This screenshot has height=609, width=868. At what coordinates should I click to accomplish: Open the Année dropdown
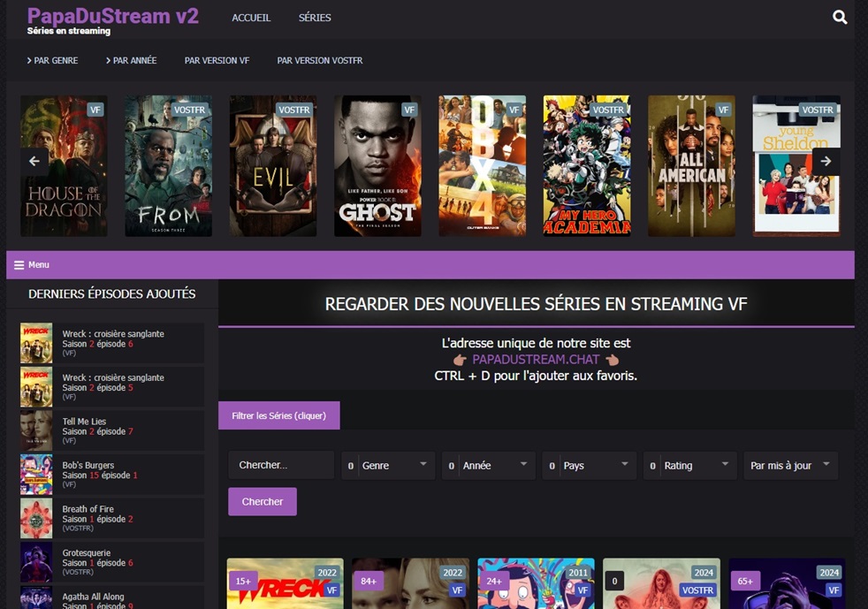(489, 465)
